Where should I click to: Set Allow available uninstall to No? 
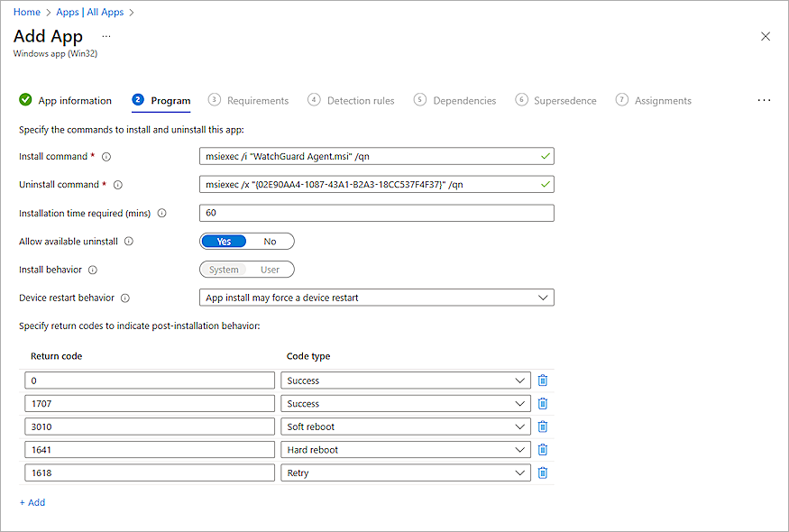(270, 242)
